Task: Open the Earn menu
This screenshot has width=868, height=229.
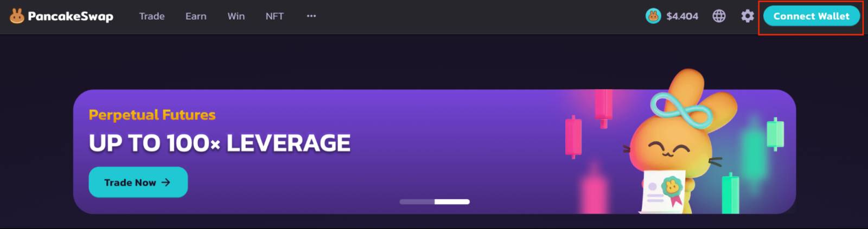Action: (196, 16)
